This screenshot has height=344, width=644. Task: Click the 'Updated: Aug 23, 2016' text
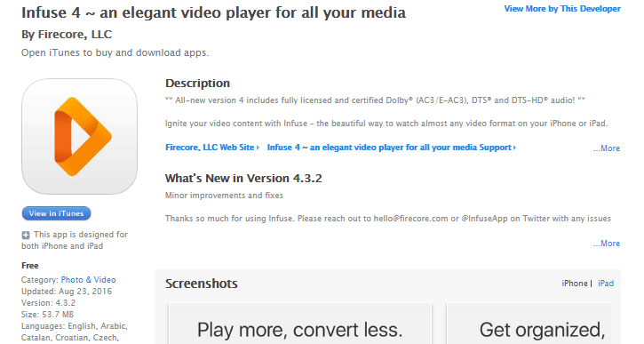67,292
